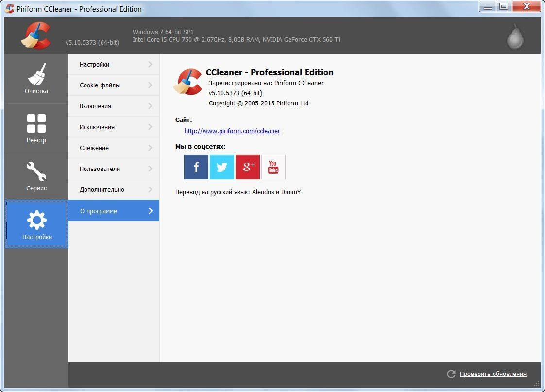Click chevron next to Слежение
This screenshot has height=392, width=545.
(x=150, y=148)
